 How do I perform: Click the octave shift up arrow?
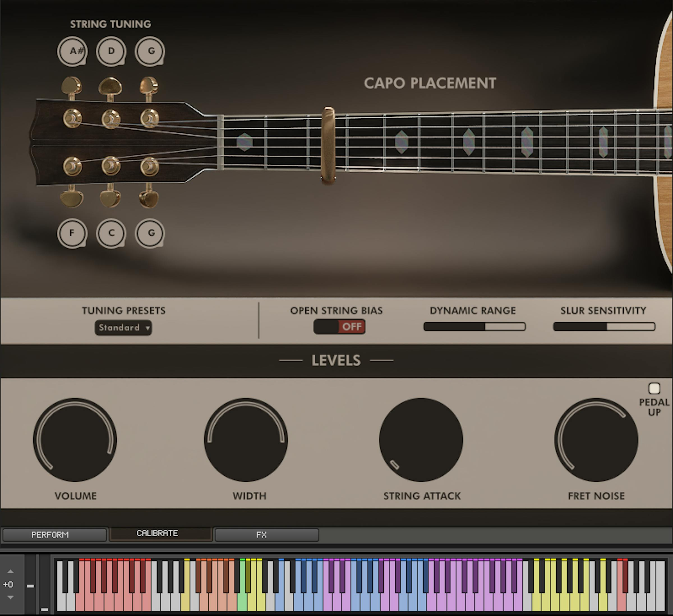10,571
